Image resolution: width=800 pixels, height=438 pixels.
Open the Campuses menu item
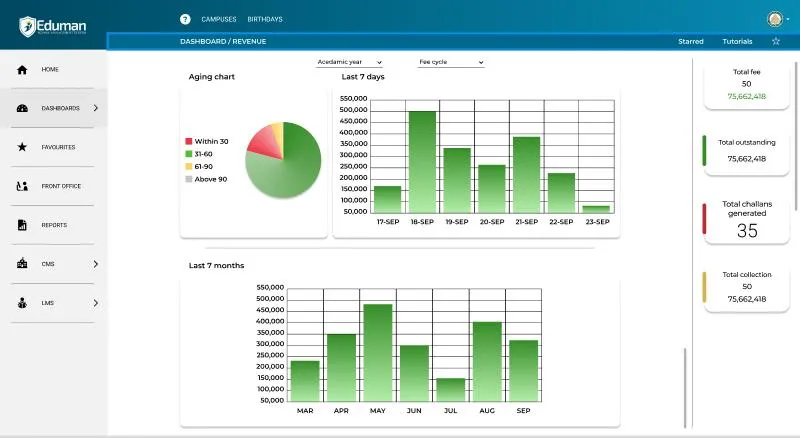[217, 19]
